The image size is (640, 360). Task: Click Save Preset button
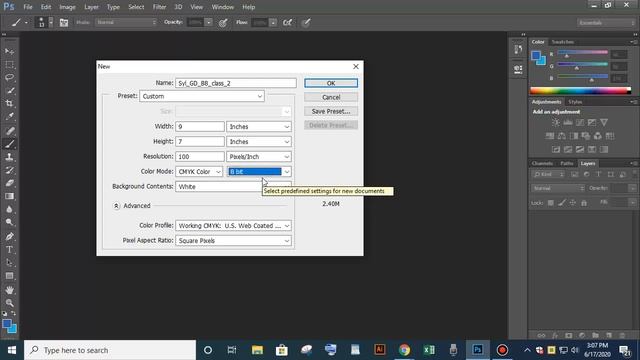click(331, 111)
